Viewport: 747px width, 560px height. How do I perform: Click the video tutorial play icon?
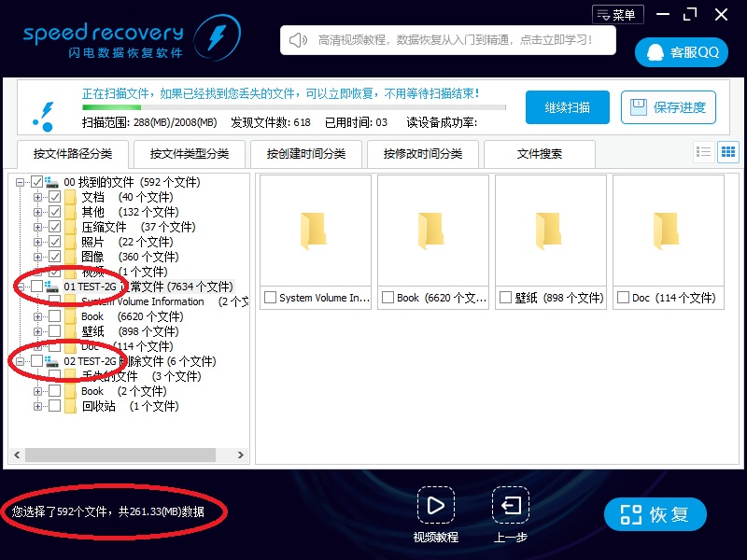(435, 506)
